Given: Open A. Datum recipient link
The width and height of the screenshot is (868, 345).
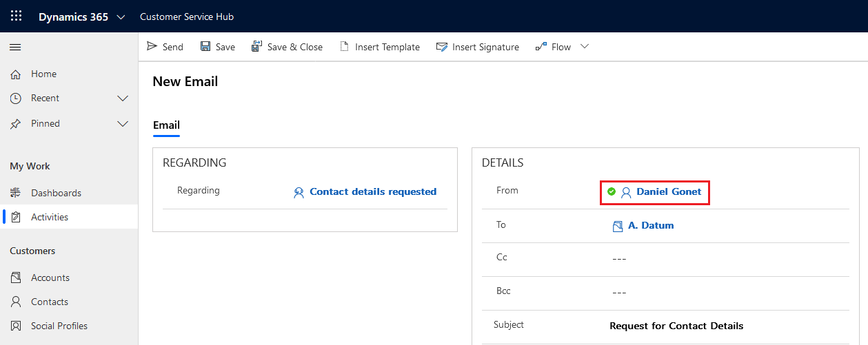Looking at the screenshot, I should pos(651,225).
